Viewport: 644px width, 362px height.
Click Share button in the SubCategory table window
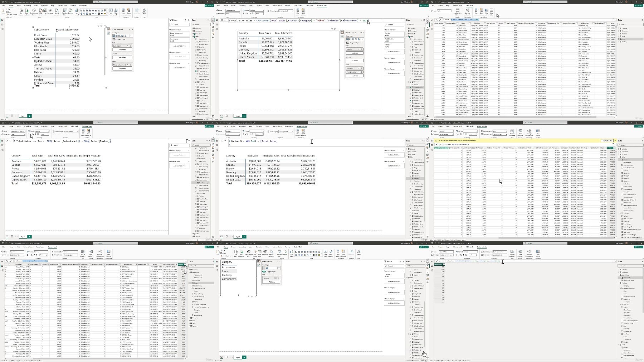pos(209,6)
